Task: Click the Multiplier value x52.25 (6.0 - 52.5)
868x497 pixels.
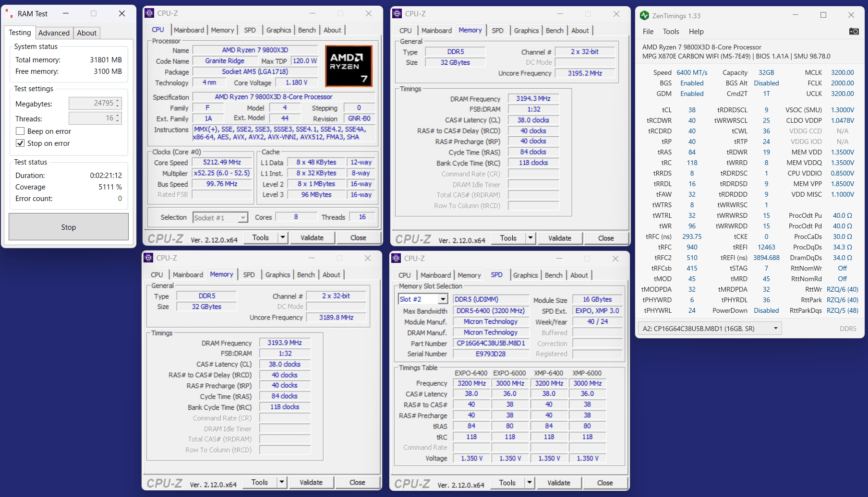Action: pos(222,173)
